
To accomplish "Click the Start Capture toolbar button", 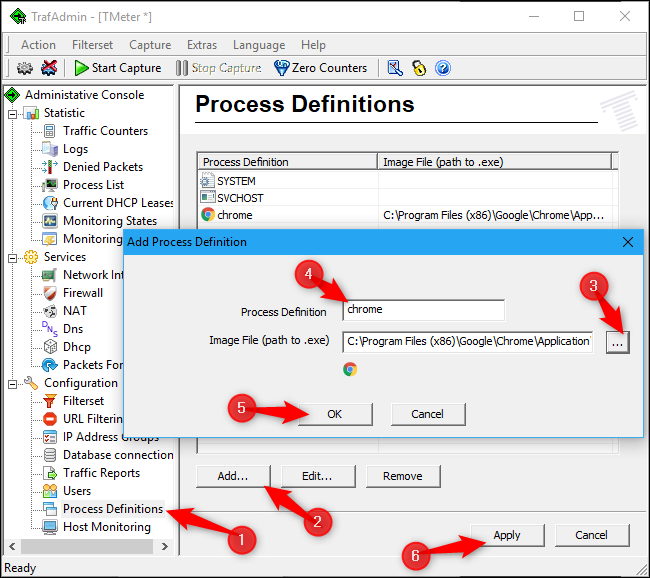I will click(118, 68).
